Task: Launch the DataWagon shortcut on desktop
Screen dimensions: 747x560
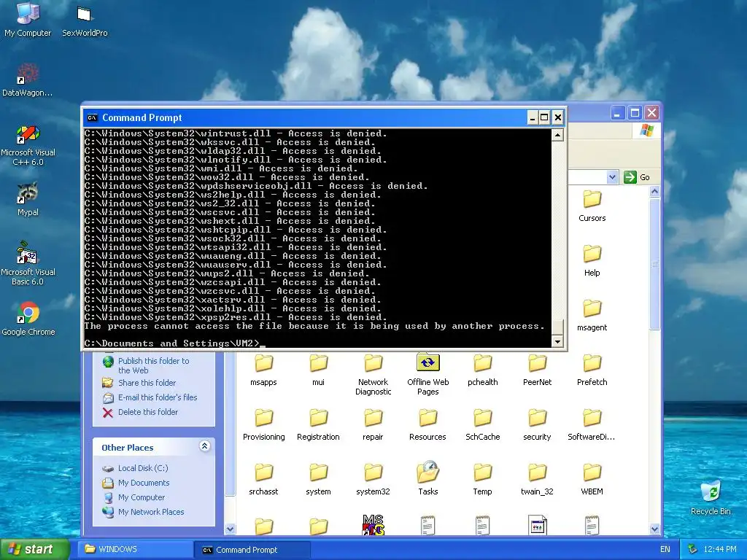Action: pos(28,79)
